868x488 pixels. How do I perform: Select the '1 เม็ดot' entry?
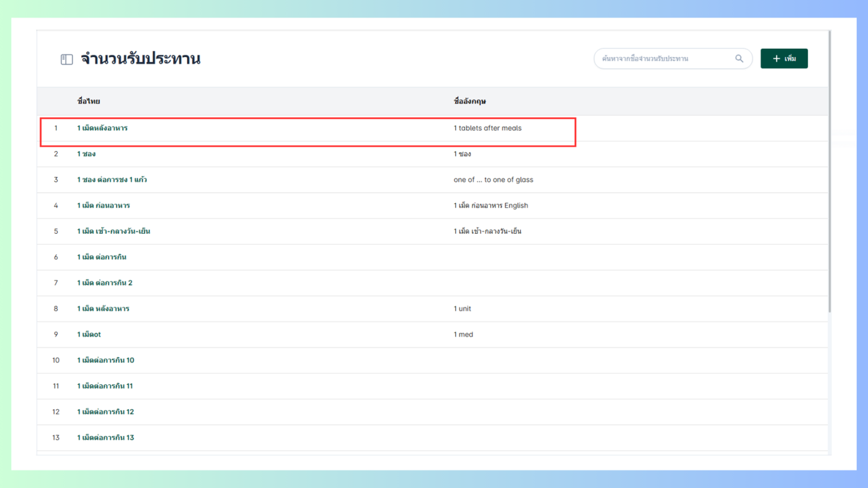89,334
